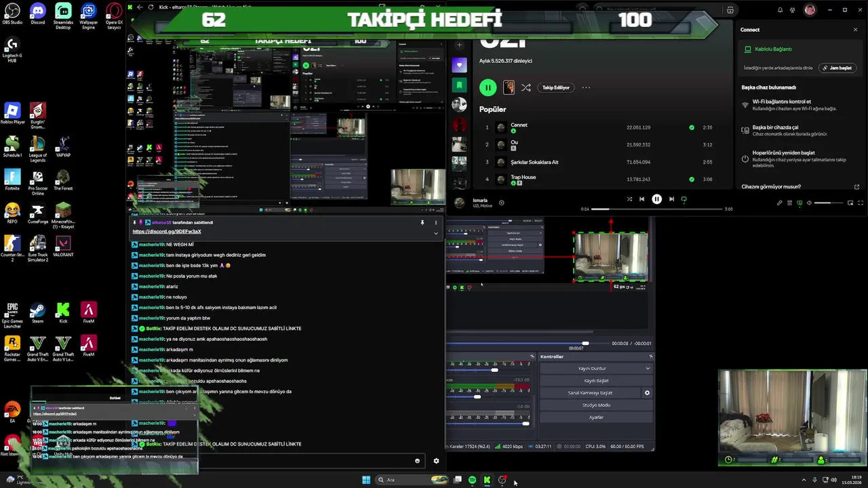Click the Spotify lyrics pencil icon
The width and height of the screenshot is (868, 488).
coord(779,203)
